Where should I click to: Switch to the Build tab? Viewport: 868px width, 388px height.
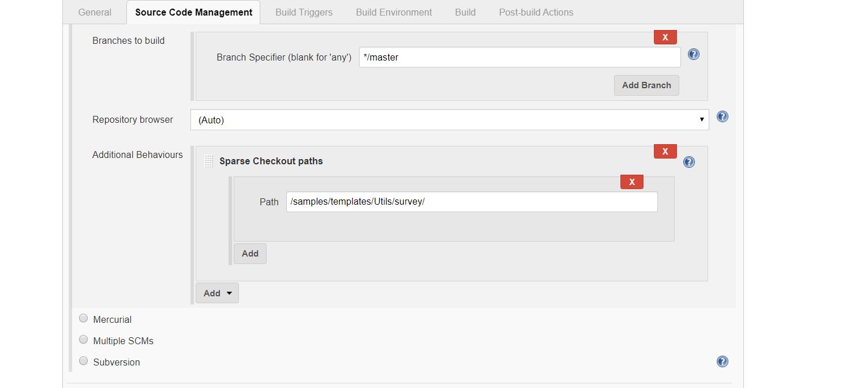(x=465, y=12)
